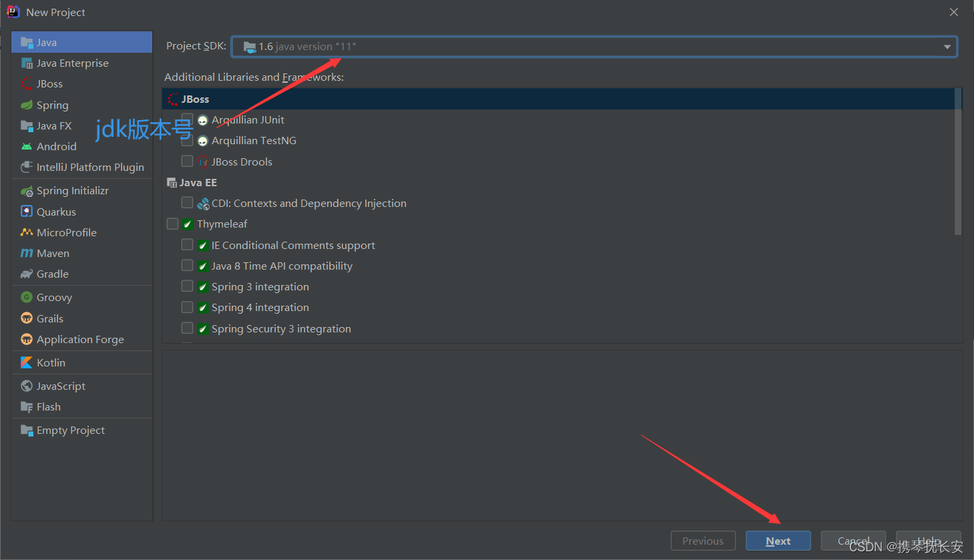Select Application Forge in the list
Screen dimensions: 974x560
point(81,340)
